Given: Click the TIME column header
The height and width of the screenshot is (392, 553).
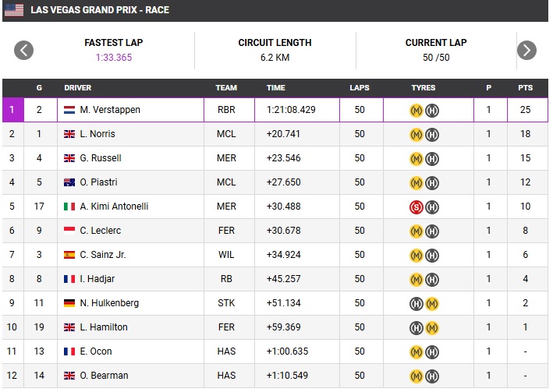Looking at the screenshot, I should pos(276,88).
